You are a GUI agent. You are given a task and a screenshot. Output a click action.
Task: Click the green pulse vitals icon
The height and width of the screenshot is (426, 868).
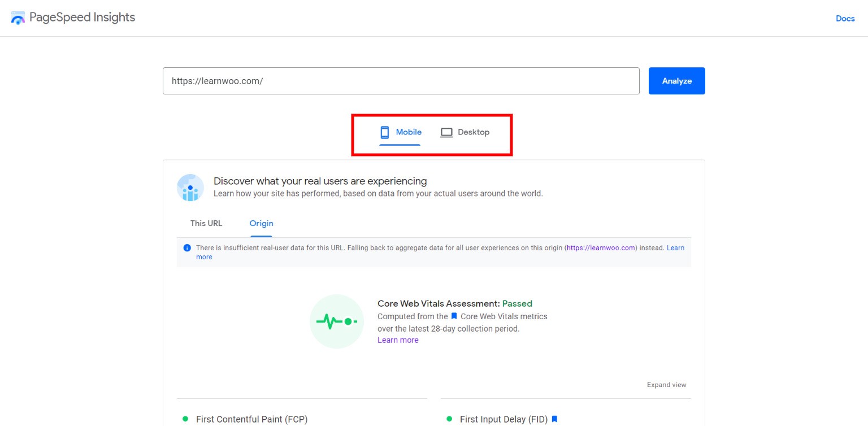click(337, 321)
